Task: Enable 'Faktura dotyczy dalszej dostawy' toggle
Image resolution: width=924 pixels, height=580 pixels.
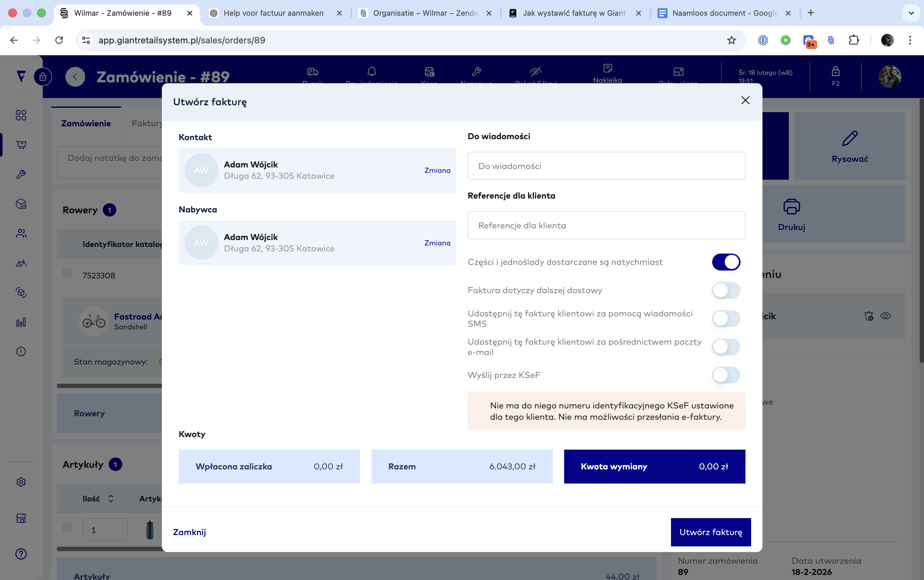Action: [x=726, y=290]
